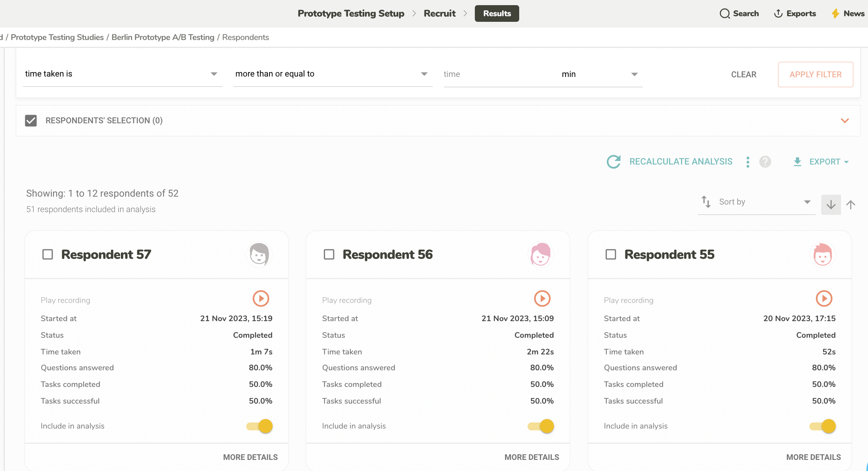Open the 'more than or equal to' dropdown
The width and height of the screenshot is (868, 471).
332,74
